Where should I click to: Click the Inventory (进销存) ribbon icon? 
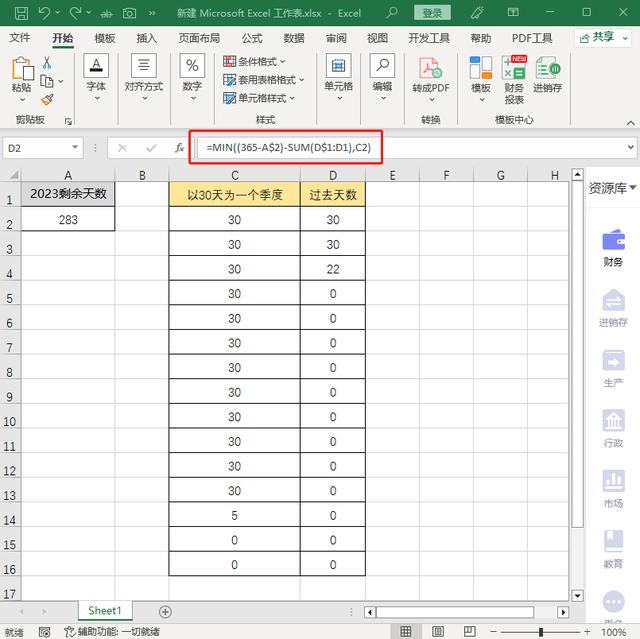(548, 68)
